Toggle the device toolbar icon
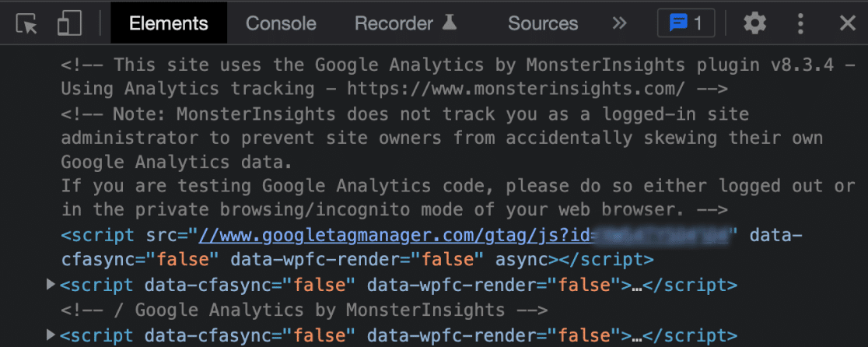 click(x=70, y=23)
